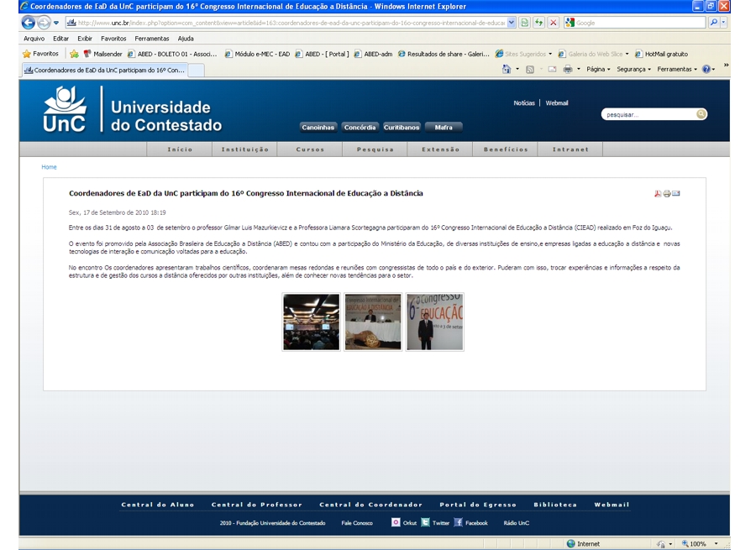Click the browser Forward arrow button
This screenshot has width=756, height=550.
click(44, 23)
